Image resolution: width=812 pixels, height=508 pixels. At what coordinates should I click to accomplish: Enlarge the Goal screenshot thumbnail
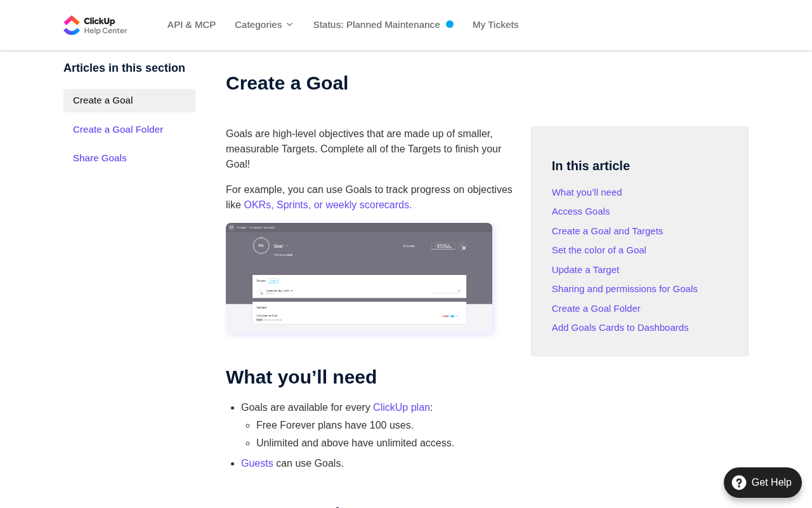point(359,278)
